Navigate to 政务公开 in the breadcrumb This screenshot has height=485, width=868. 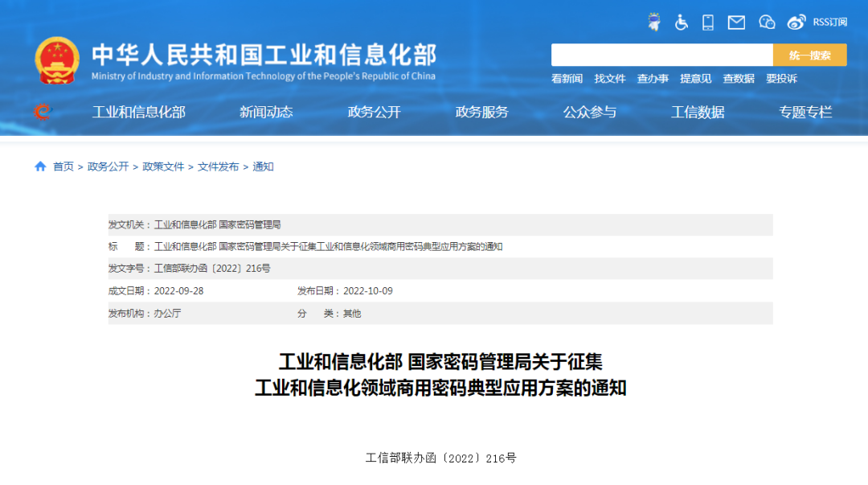point(107,166)
